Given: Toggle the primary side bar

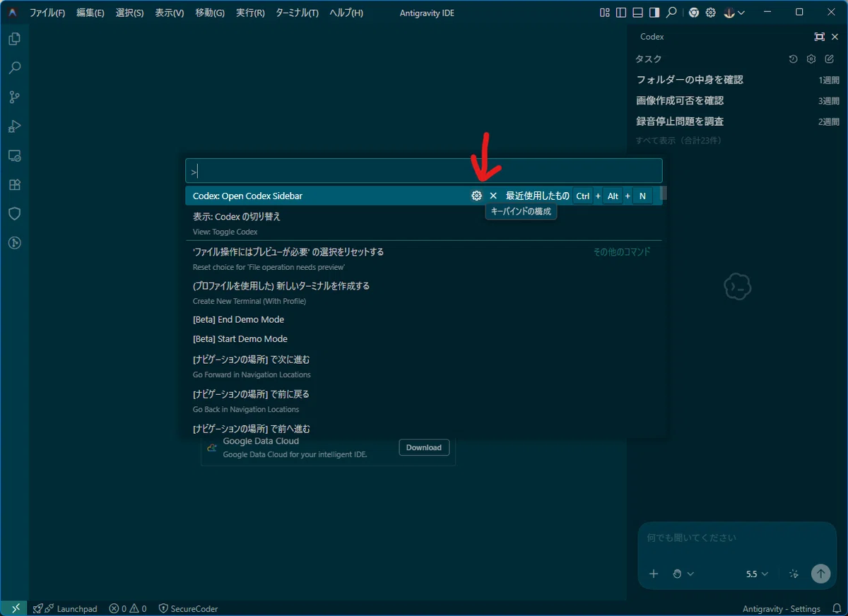Looking at the screenshot, I should click(621, 12).
